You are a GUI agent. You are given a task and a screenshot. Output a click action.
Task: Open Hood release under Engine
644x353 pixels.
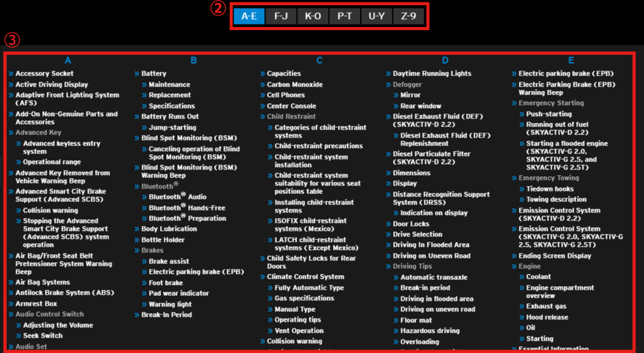pyautogui.click(x=546, y=317)
